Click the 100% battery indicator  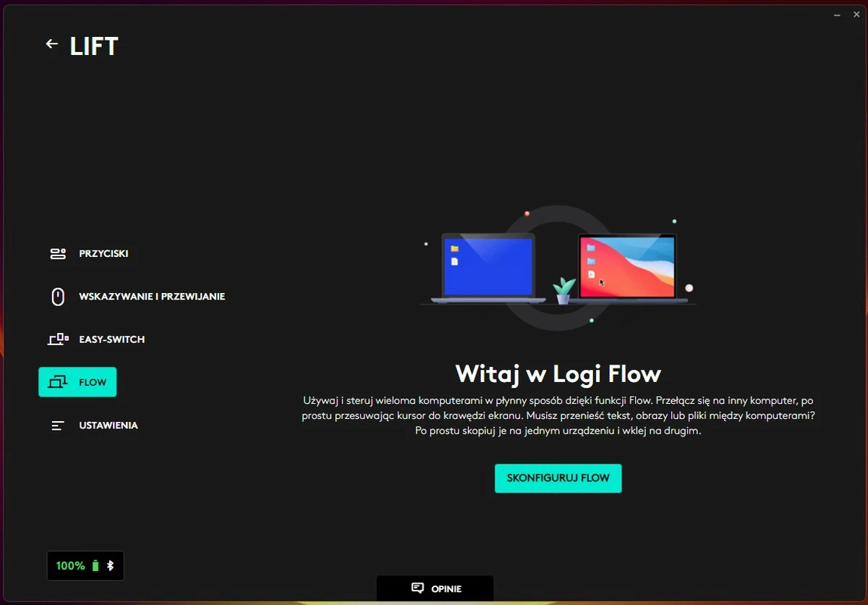click(x=70, y=565)
